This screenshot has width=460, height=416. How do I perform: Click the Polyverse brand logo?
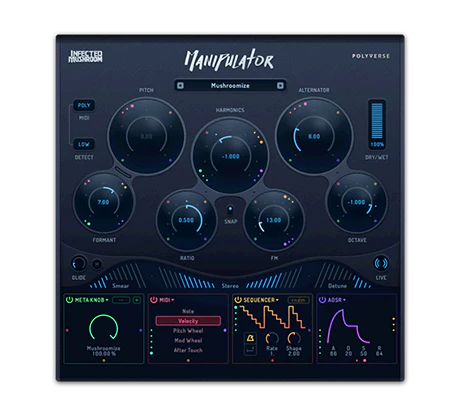point(371,56)
